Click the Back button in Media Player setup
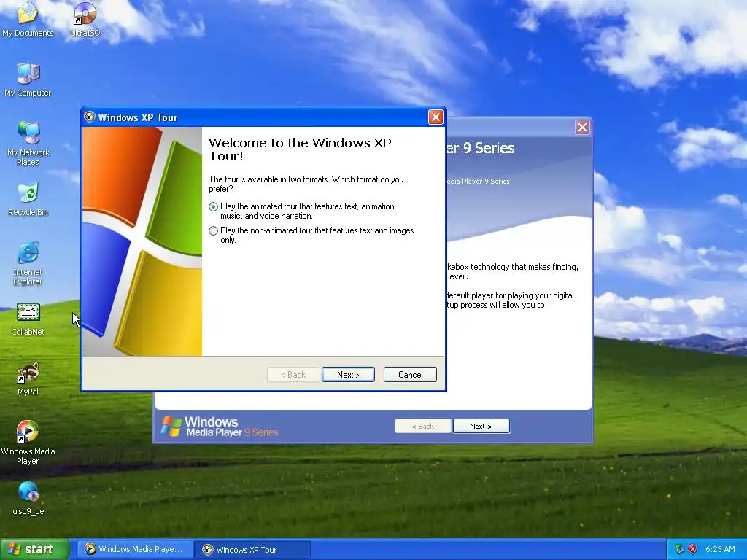747x560 pixels. tap(422, 426)
